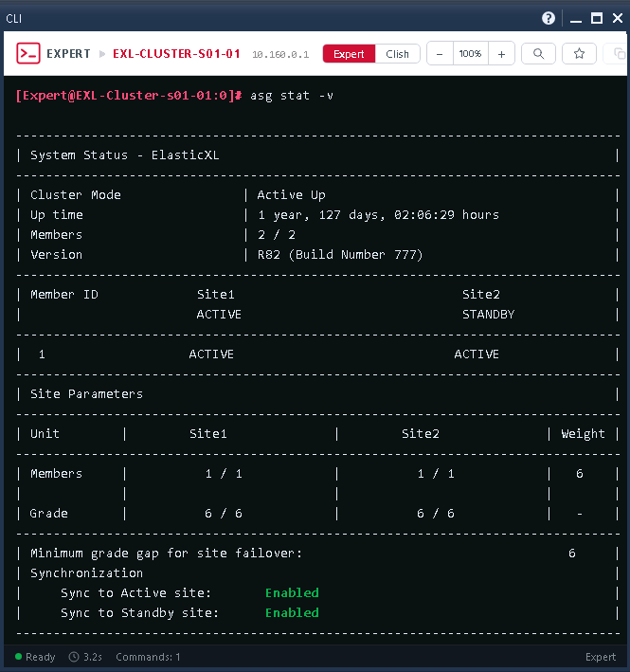Click the asg stat -v command line
Viewport: 630px width, 672px height.
(292, 96)
